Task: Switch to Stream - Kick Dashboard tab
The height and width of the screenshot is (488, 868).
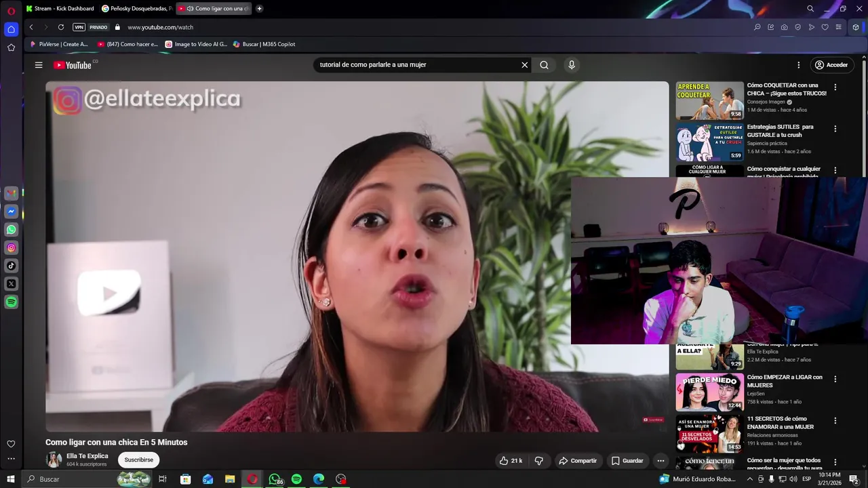Action: pyautogui.click(x=60, y=9)
